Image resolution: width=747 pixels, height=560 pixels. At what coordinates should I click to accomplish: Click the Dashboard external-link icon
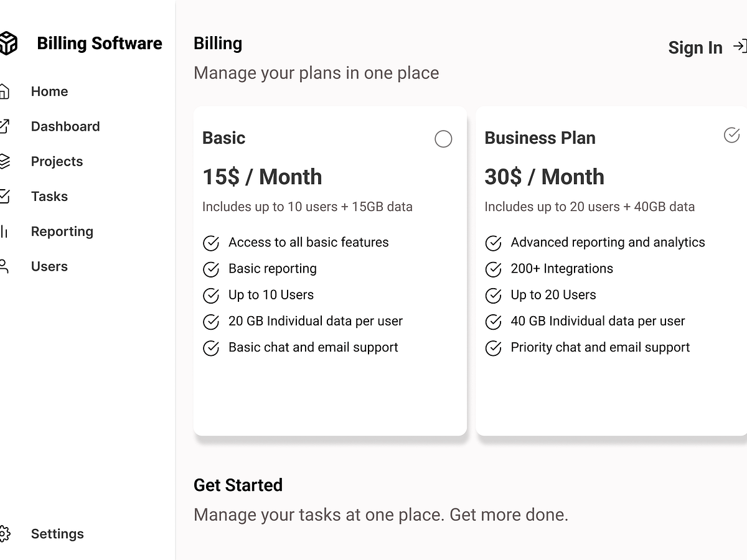(x=4, y=126)
